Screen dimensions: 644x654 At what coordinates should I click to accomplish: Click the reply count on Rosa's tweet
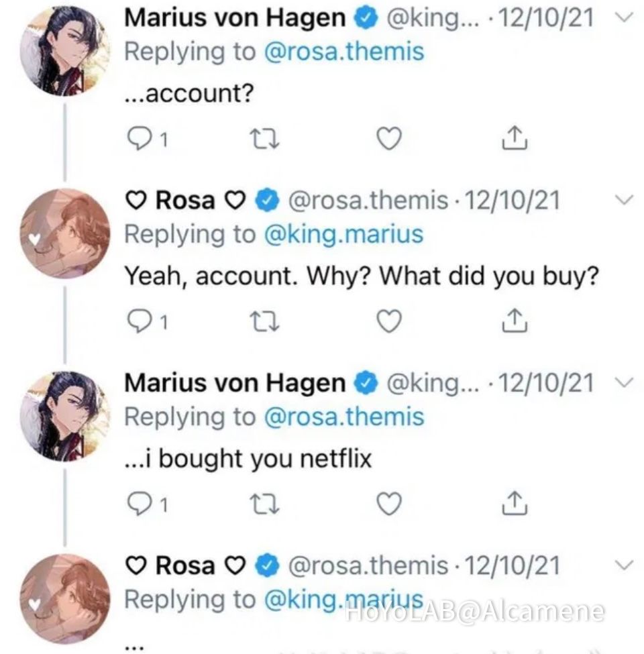tap(143, 321)
